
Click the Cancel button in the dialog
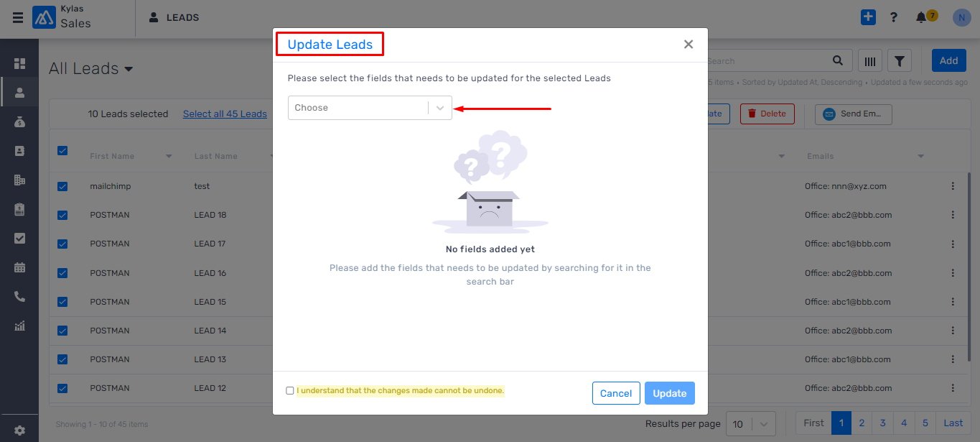click(x=616, y=393)
